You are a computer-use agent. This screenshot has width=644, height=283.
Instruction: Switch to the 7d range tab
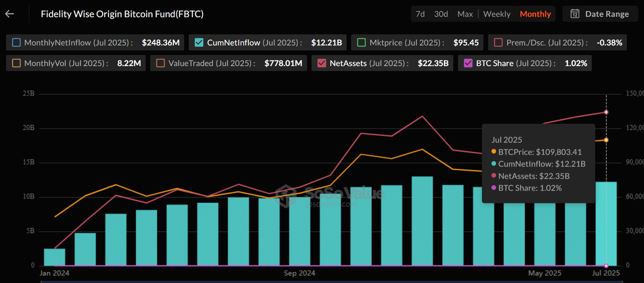(x=420, y=14)
